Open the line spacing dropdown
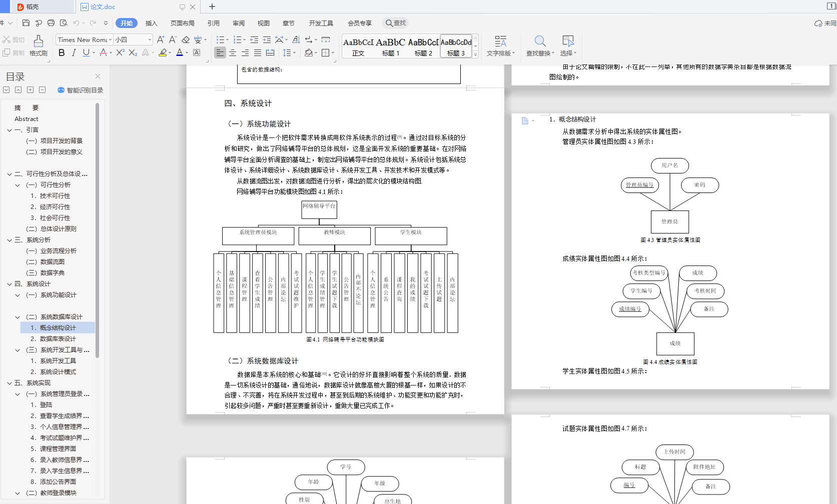The height and width of the screenshot is (504, 837). tap(294, 52)
